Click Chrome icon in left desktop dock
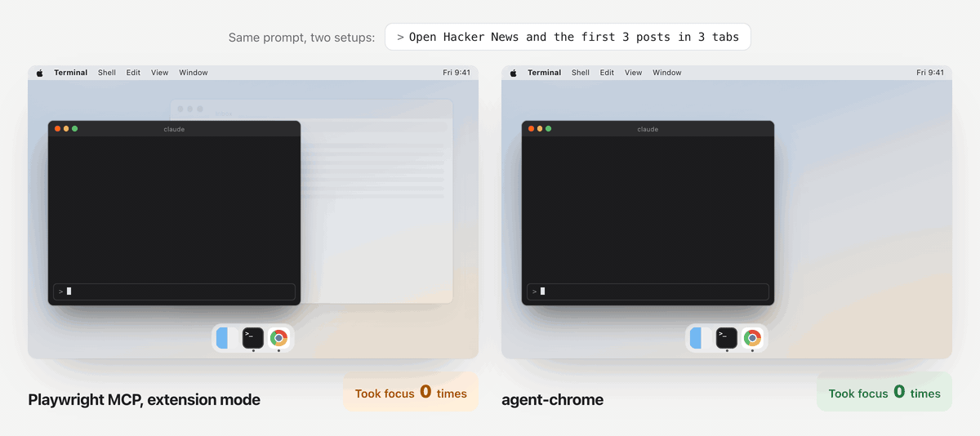Viewport: 980px width, 436px height. pos(278,338)
